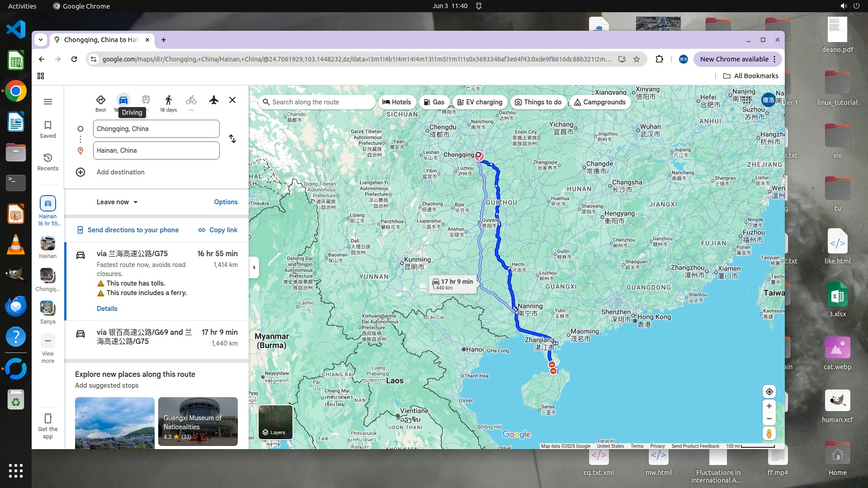Open the hamburger menu in Maps sidebar
868x488 pixels.
click(x=48, y=102)
